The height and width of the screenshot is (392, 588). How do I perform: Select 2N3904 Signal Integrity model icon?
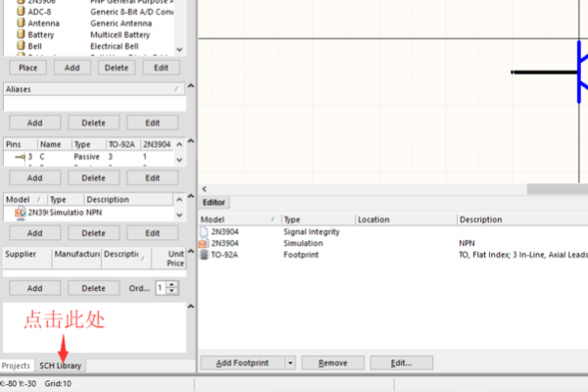click(x=204, y=232)
